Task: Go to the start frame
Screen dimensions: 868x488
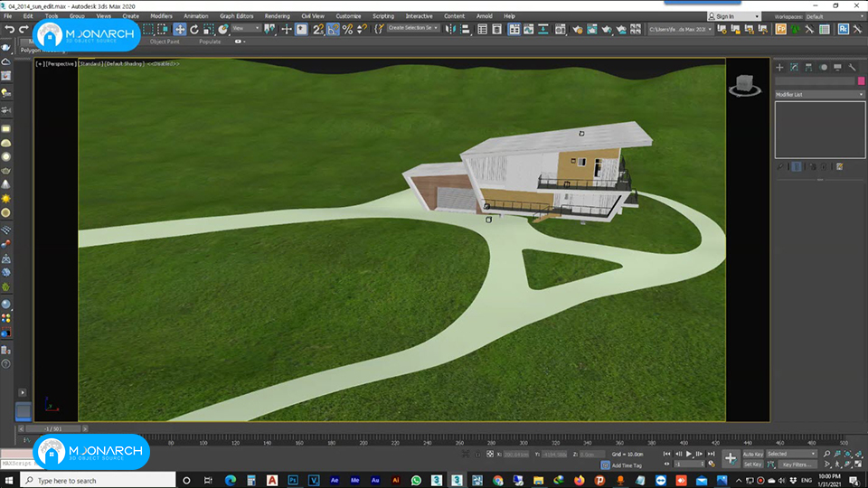Action: click(666, 454)
